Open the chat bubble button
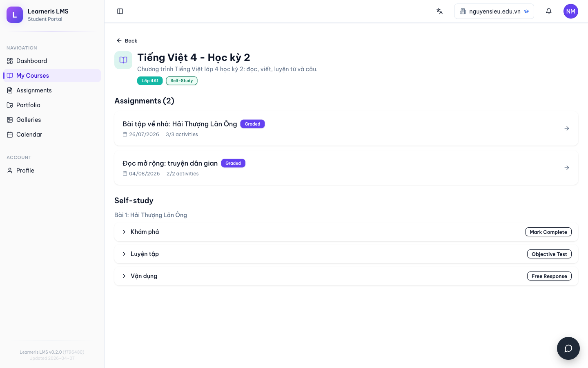The image size is (588, 368). coord(568,348)
